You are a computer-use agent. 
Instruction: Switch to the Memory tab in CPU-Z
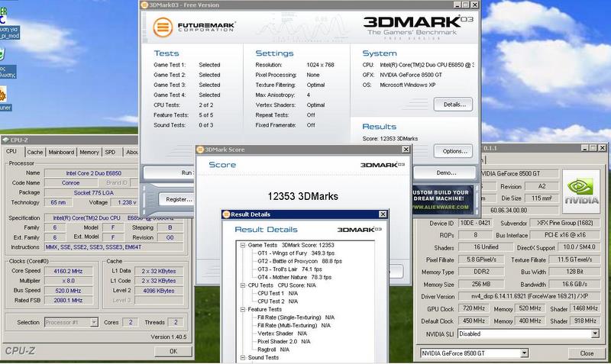pyautogui.click(x=89, y=152)
